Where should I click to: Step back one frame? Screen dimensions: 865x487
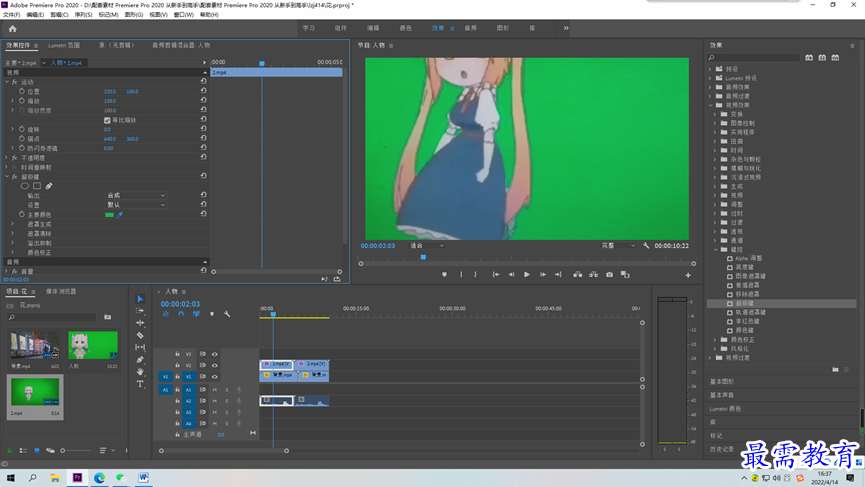[x=511, y=275]
